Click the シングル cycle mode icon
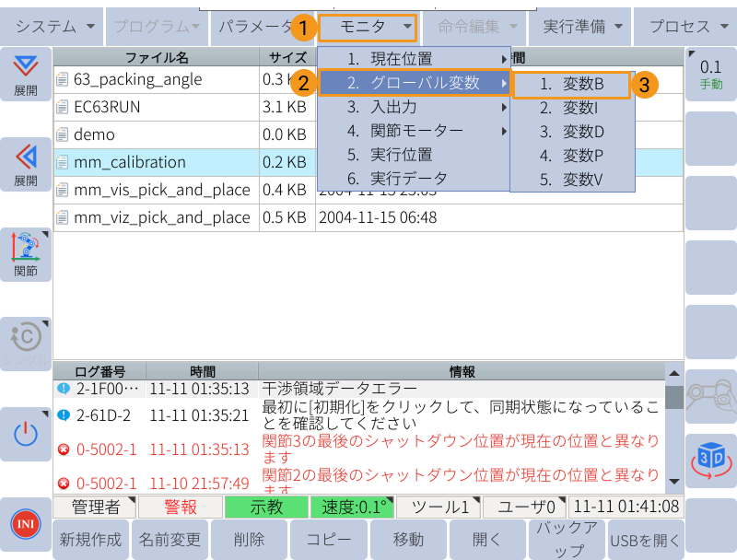The width and height of the screenshot is (737, 560). pyautogui.click(x=26, y=344)
